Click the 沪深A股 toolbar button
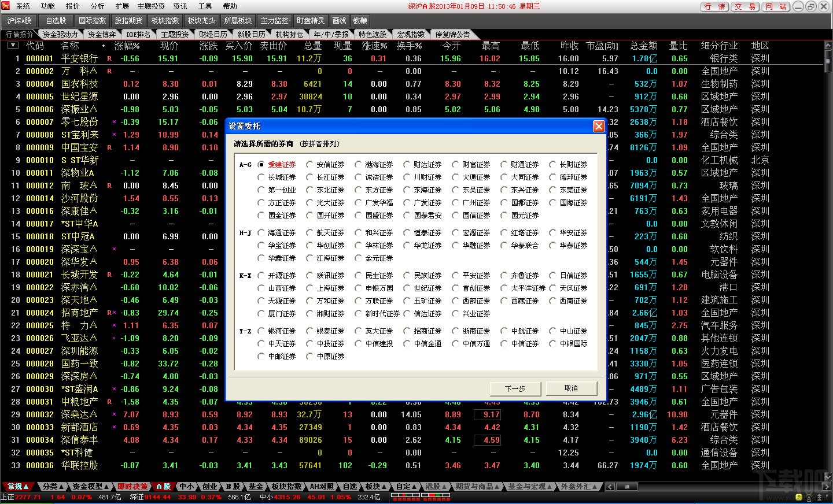The width and height of the screenshot is (833, 504). tap(20, 21)
